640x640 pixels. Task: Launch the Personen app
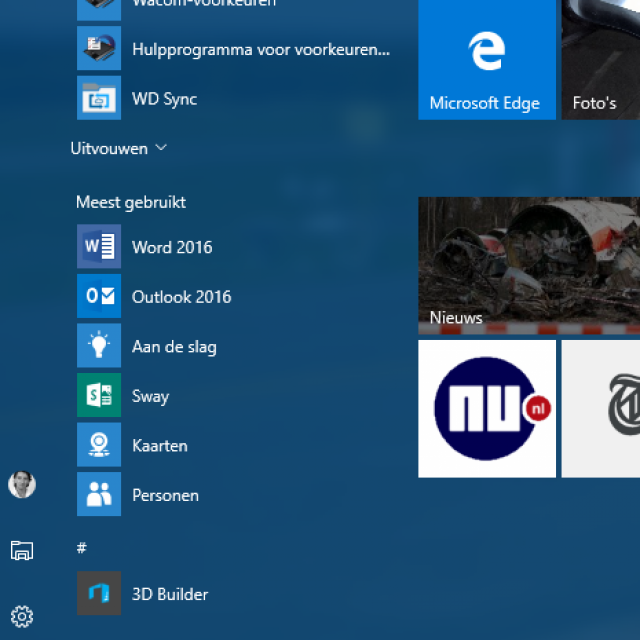pyautogui.click(x=165, y=495)
